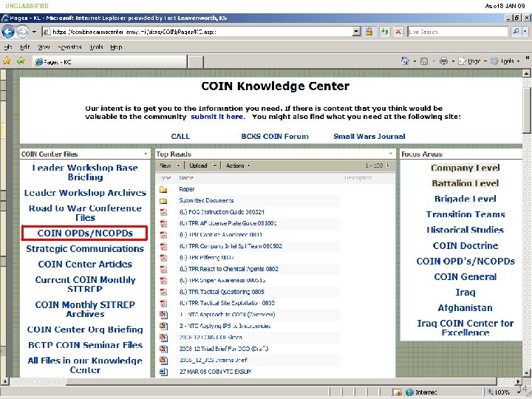
Task: Open the Page toolbar menu
Action: pyautogui.click(x=472, y=61)
